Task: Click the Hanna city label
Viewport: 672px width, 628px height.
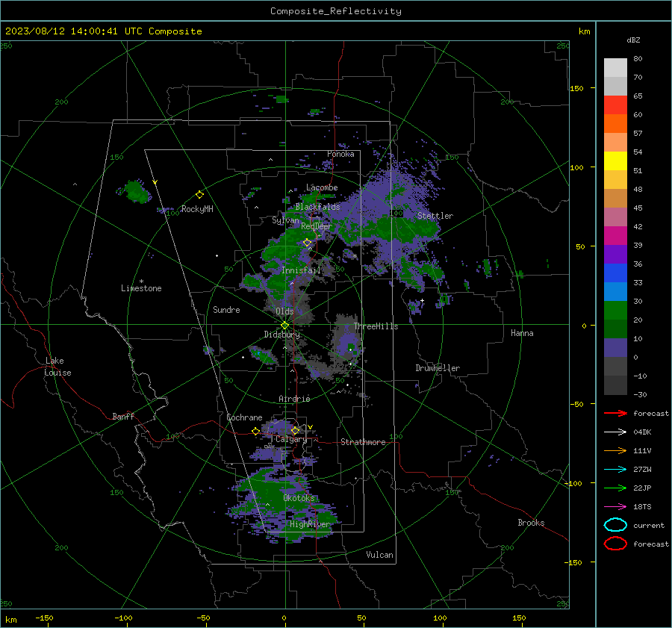Action: [522, 332]
